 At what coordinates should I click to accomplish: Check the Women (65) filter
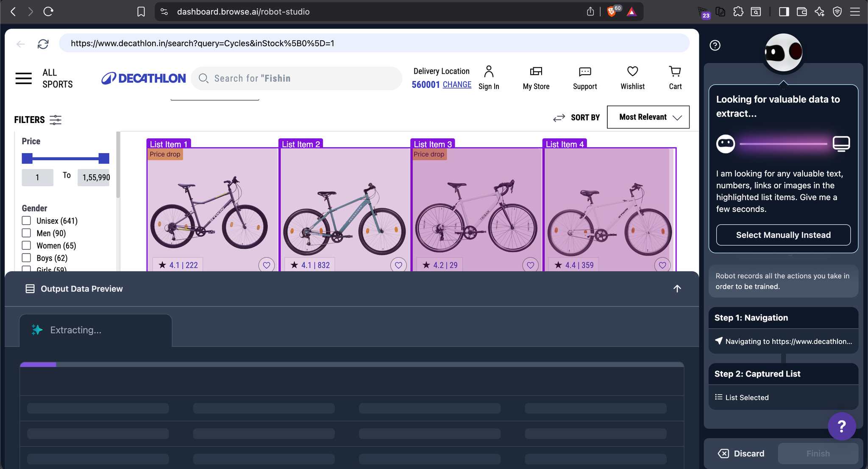pyautogui.click(x=26, y=245)
